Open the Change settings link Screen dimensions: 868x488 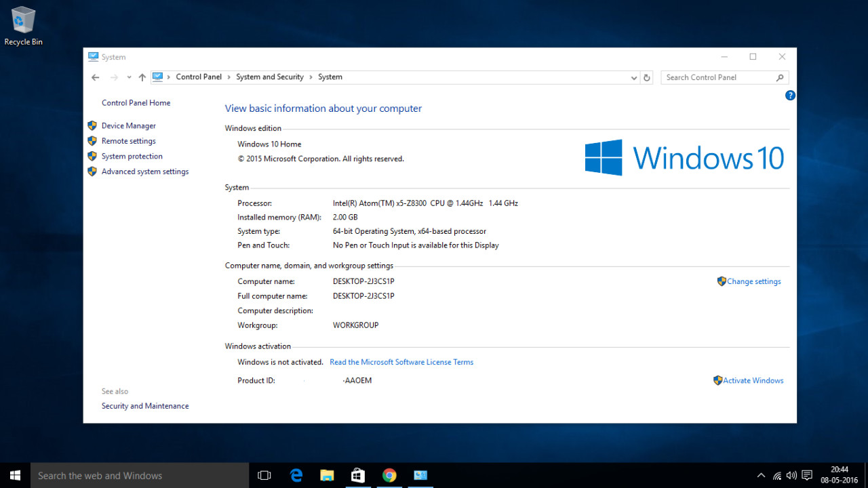coord(753,281)
